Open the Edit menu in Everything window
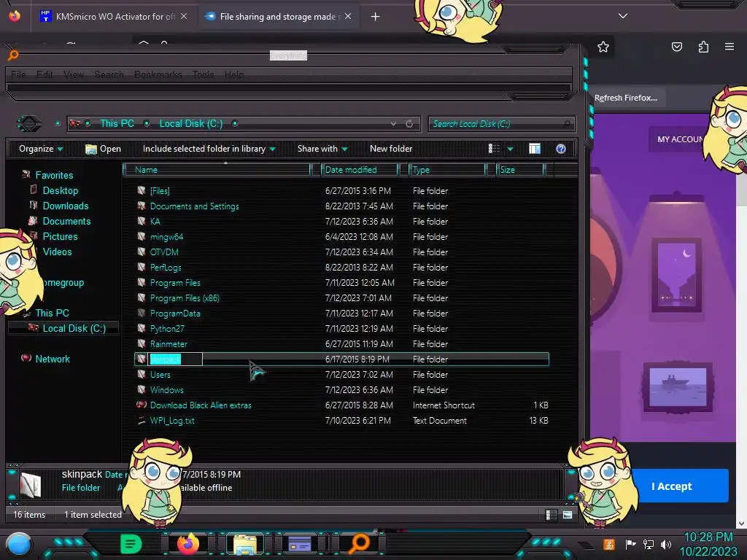Viewport: 747px width, 560px height. 44,75
